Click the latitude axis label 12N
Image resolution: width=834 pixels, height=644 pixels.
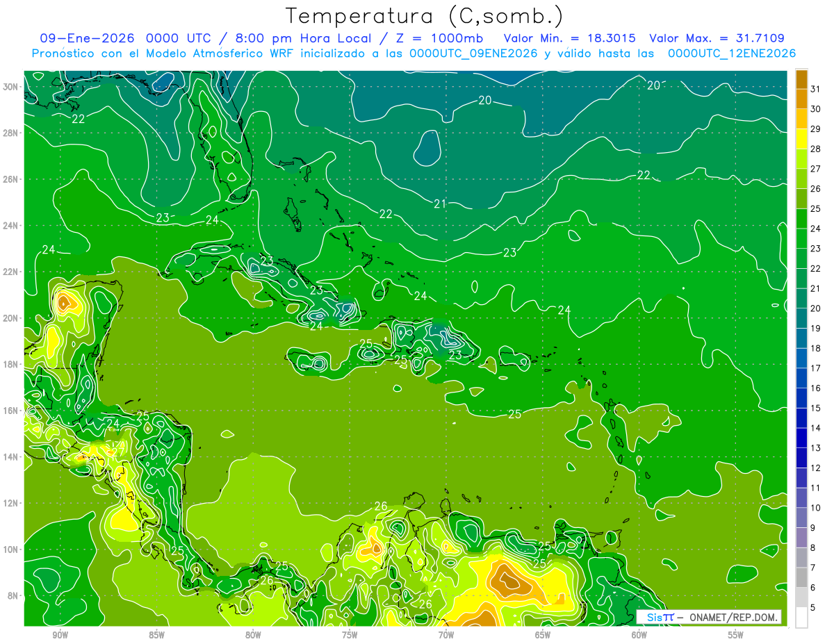pos(11,503)
